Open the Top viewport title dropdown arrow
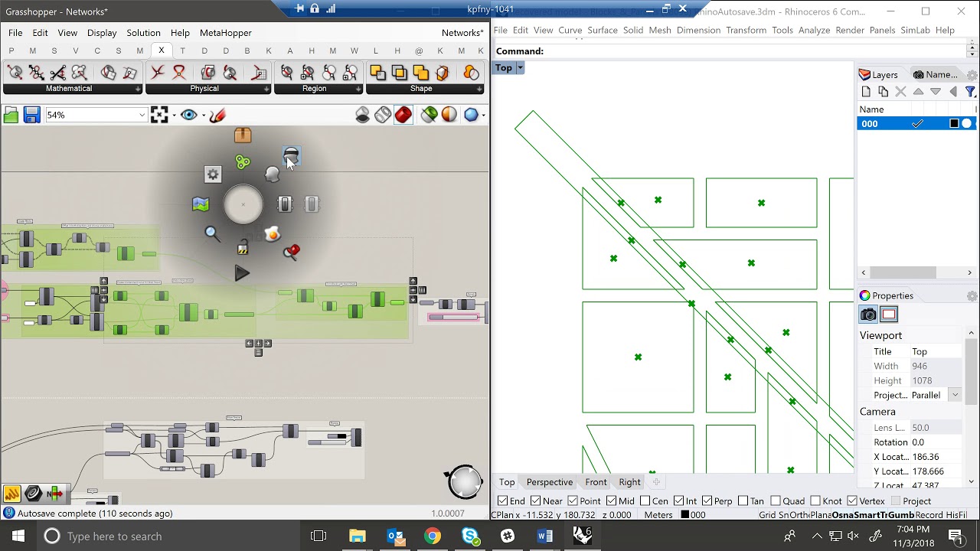Image resolution: width=980 pixels, height=551 pixels. pos(520,68)
